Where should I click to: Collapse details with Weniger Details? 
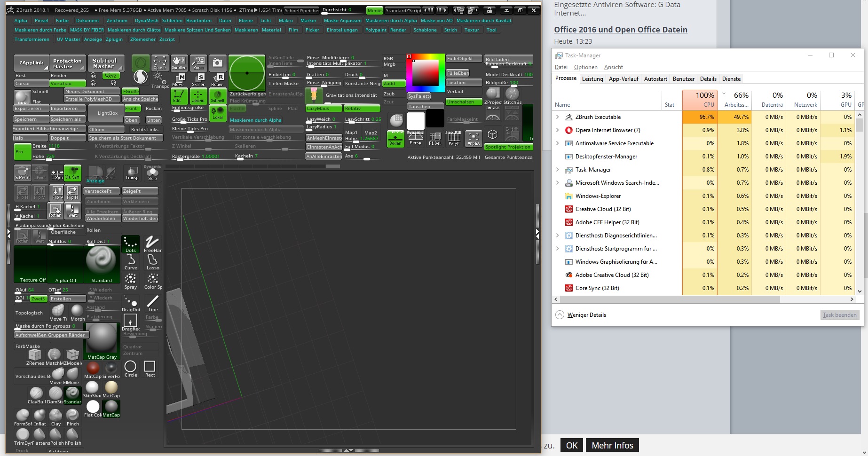[x=581, y=315]
